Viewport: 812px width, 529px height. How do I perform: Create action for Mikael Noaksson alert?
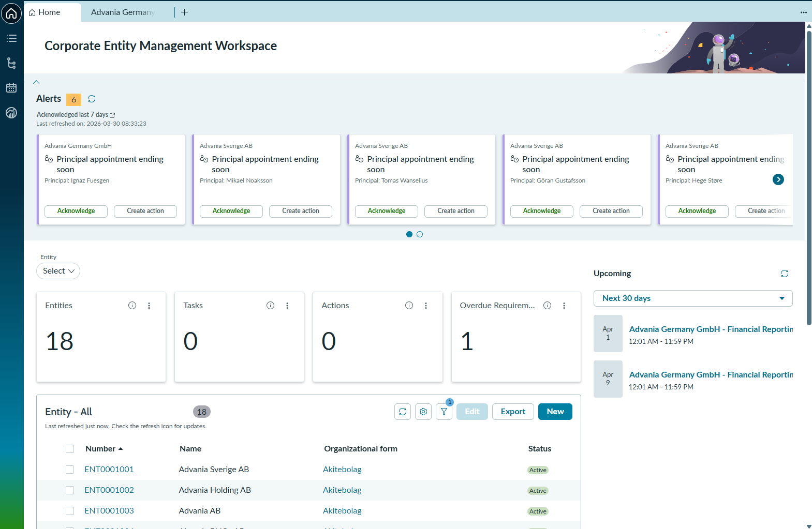tap(301, 211)
